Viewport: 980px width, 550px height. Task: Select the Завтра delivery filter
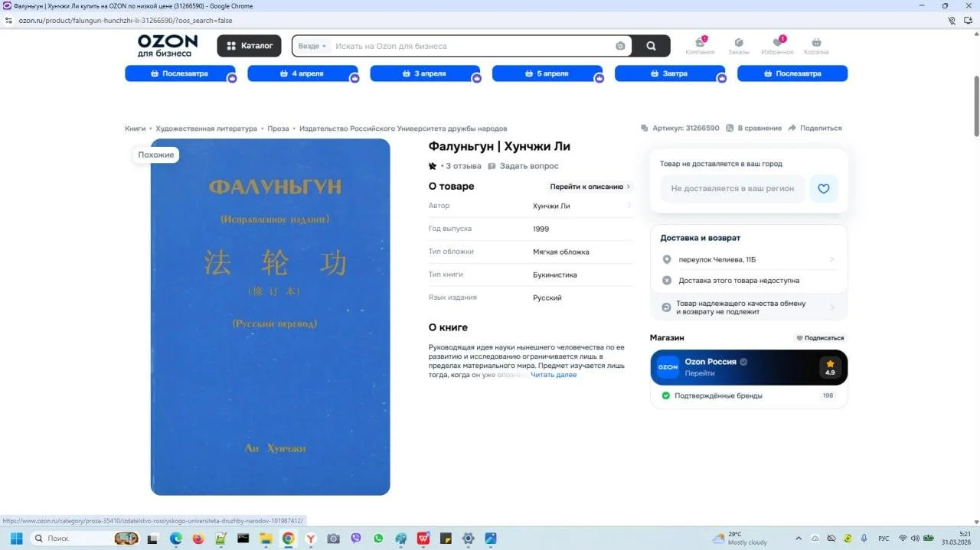tap(670, 73)
